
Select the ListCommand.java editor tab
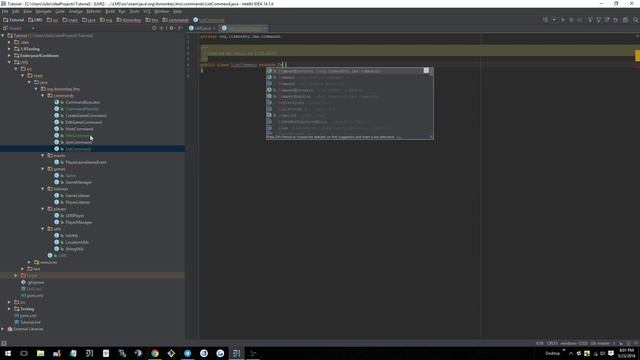click(x=244, y=28)
